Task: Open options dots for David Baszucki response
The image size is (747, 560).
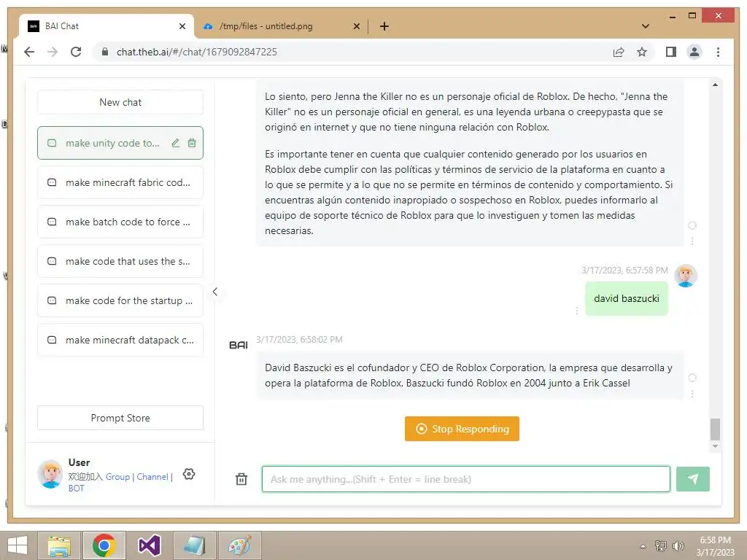Action: (692, 394)
